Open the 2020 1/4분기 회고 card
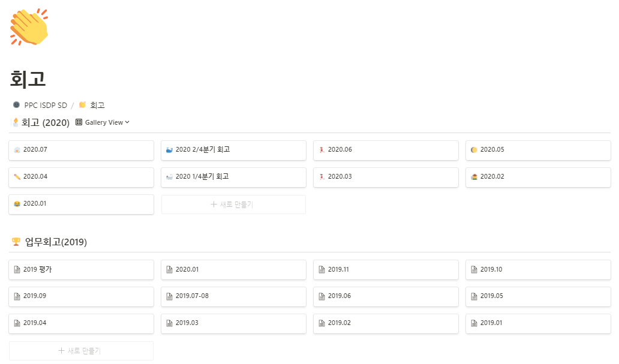Screen dimensions: 619x364 coord(233,178)
